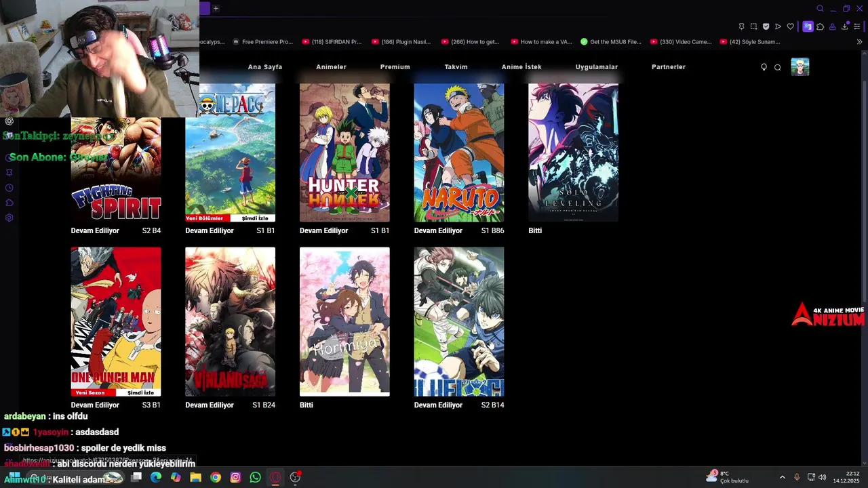Click 'S1 B86' label under Naruto
The image size is (868, 488).
pos(492,230)
